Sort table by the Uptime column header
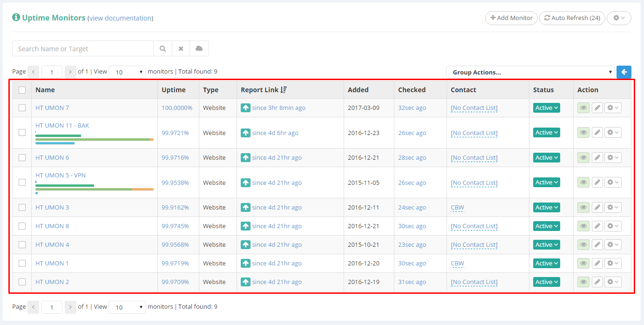This screenshot has width=644, height=325. tap(174, 90)
